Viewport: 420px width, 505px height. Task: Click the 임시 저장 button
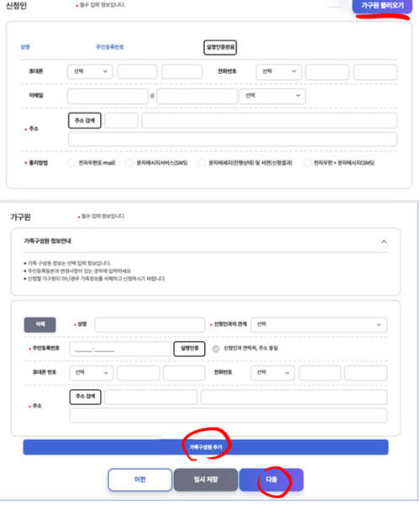pyautogui.click(x=206, y=480)
